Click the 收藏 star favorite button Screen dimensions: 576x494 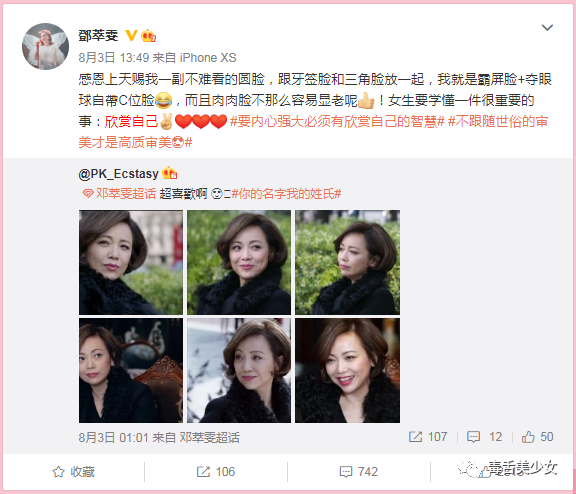tap(73, 472)
